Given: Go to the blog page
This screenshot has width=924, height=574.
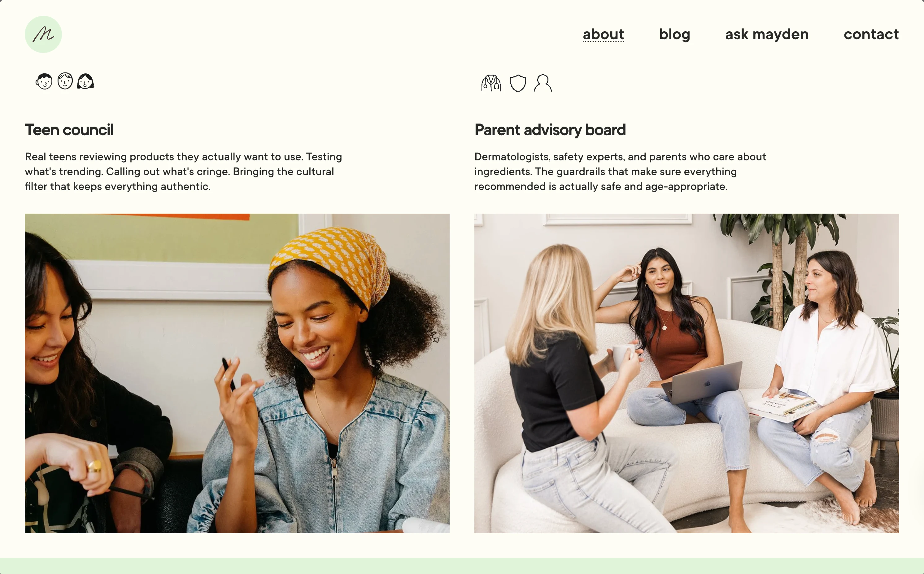Looking at the screenshot, I should click(x=675, y=34).
